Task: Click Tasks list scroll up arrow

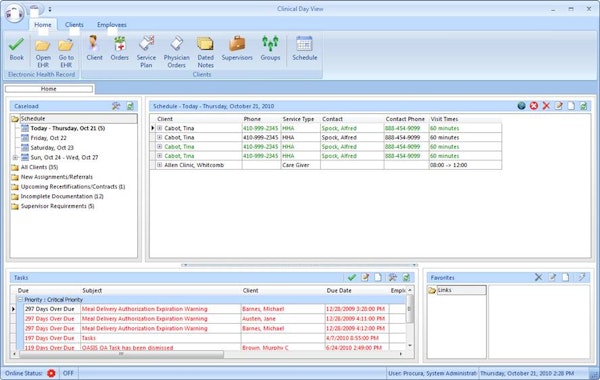Action: pos(410,290)
